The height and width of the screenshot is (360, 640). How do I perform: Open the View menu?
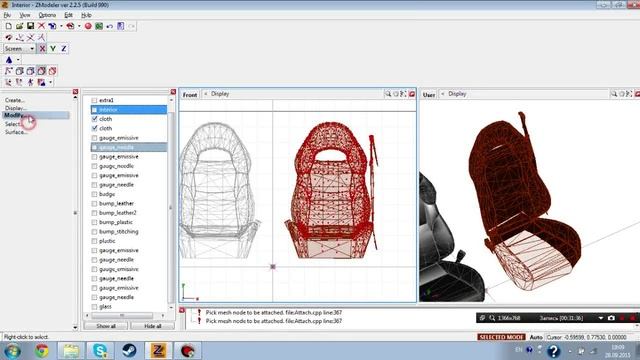pyautogui.click(x=25, y=15)
